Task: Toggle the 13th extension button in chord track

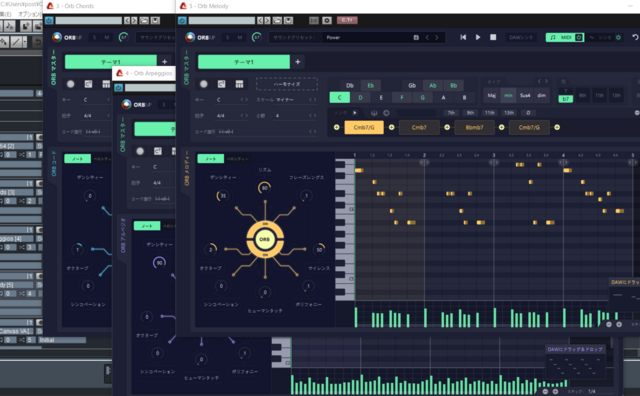Action: (509, 113)
